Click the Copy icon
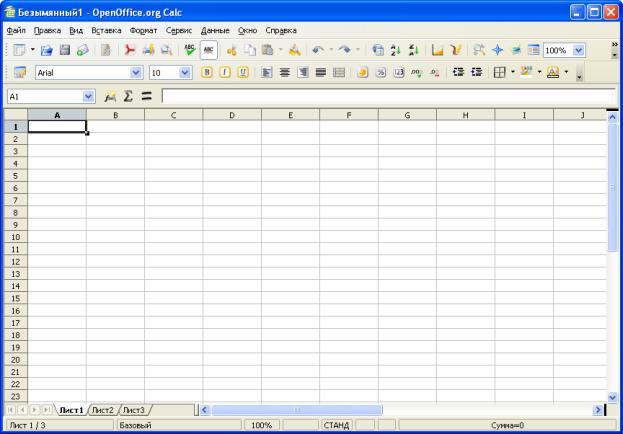Viewport: 623px width, 434px height. coord(250,50)
